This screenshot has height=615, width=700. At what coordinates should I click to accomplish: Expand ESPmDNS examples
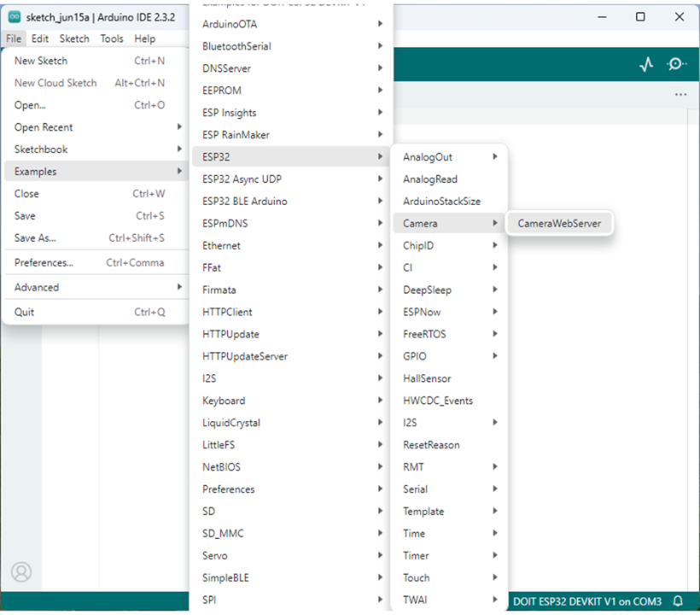point(291,223)
